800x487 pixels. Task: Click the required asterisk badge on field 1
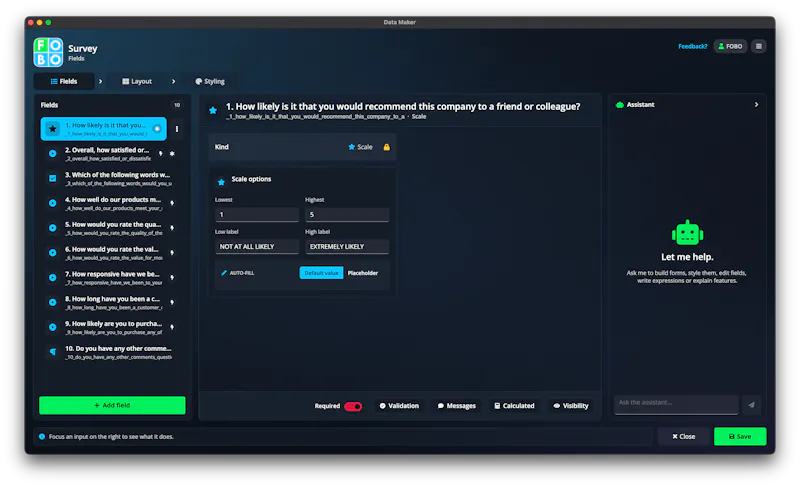157,129
